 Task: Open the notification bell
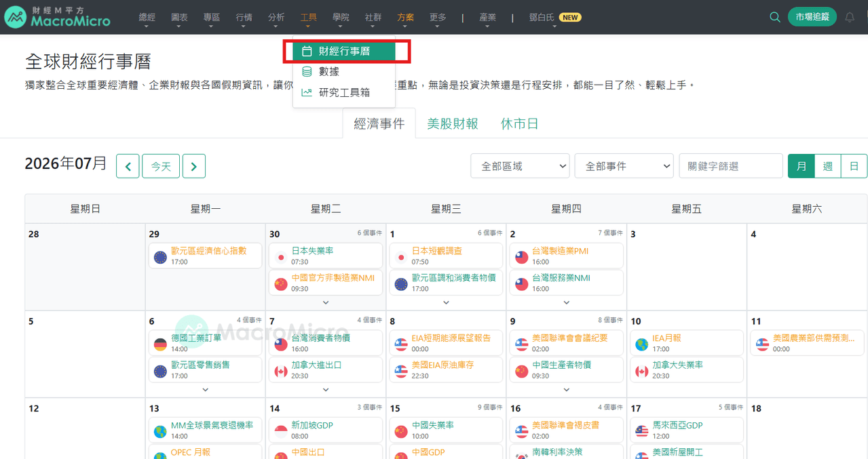tap(850, 18)
